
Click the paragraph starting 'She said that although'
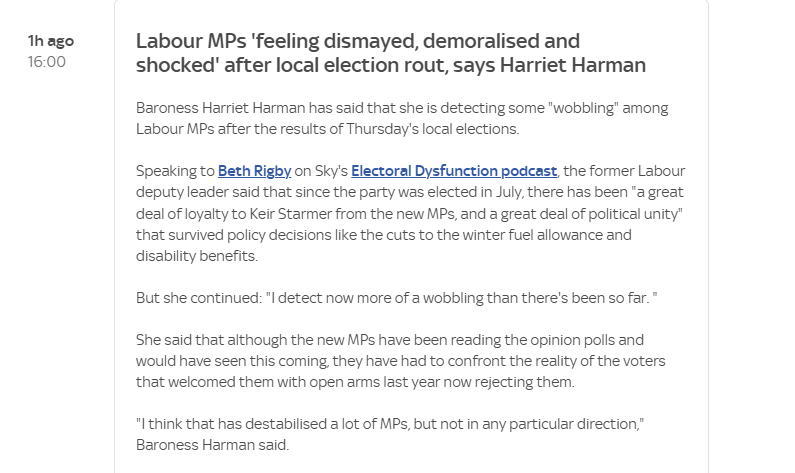401,360
